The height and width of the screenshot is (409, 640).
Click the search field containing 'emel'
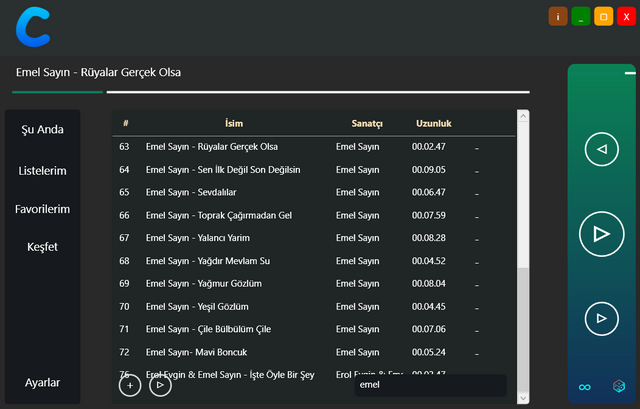coord(430,385)
